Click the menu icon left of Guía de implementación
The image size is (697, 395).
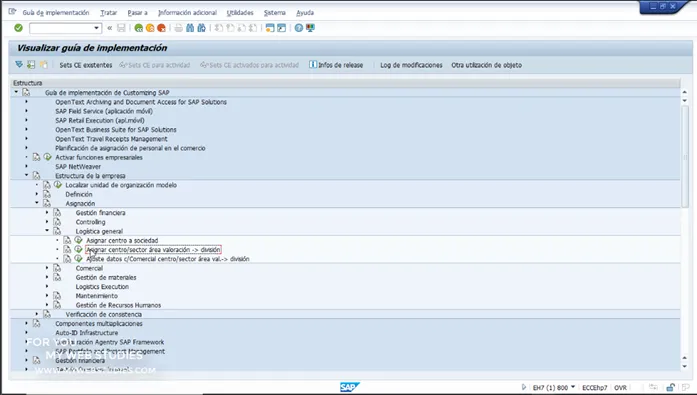coord(12,12)
